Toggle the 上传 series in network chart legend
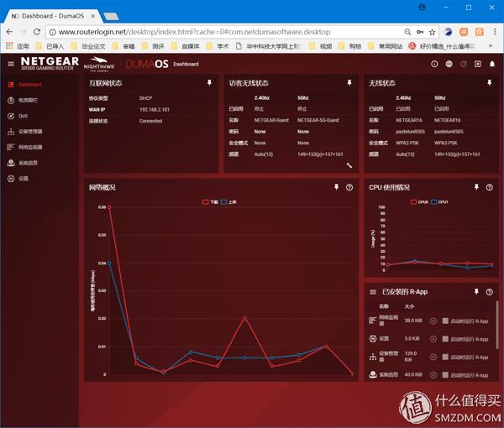Screen dimensions: 504x428 tap(228, 202)
